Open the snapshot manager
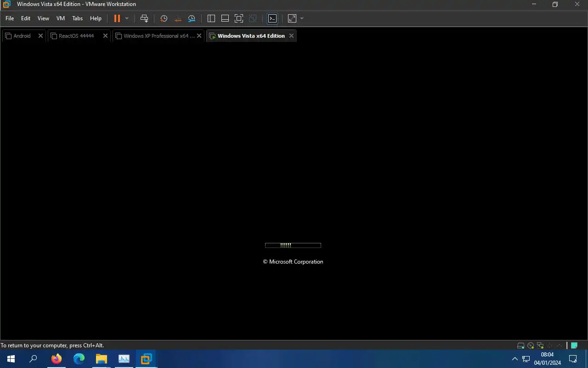 [192, 18]
